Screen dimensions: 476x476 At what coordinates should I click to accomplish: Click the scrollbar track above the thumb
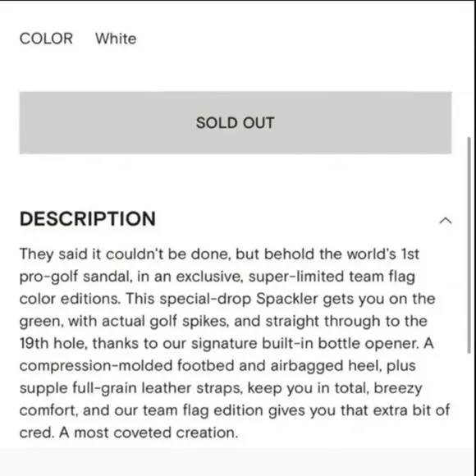[x=469, y=68]
